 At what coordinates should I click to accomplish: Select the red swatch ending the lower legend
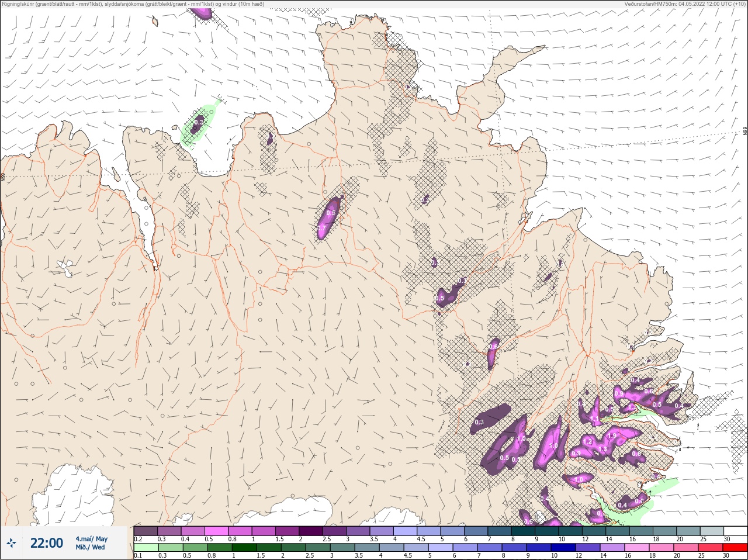pos(735,548)
